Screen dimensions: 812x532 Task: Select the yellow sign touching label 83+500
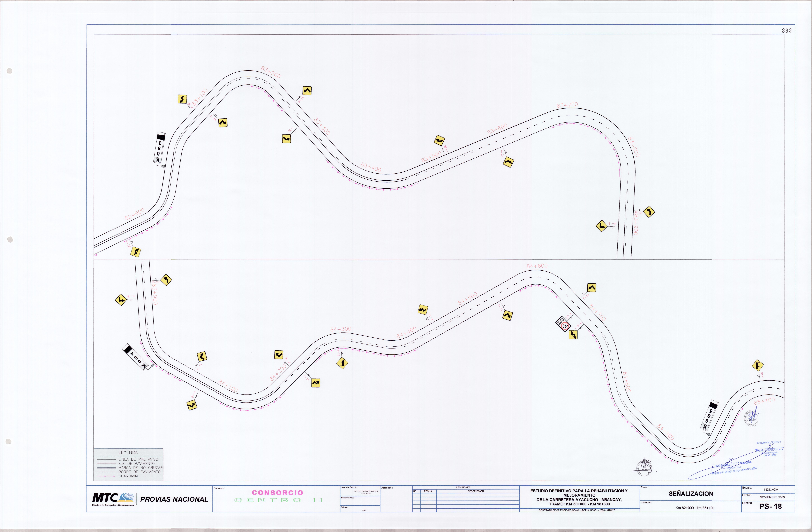(439, 140)
